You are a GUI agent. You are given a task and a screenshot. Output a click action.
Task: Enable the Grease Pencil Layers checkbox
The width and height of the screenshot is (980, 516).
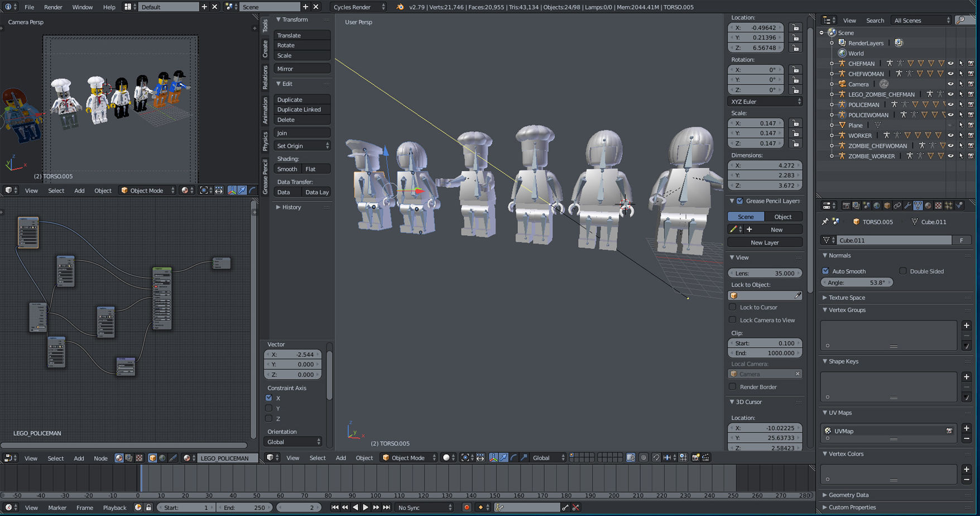pyautogui.click(x=739, y=200)
